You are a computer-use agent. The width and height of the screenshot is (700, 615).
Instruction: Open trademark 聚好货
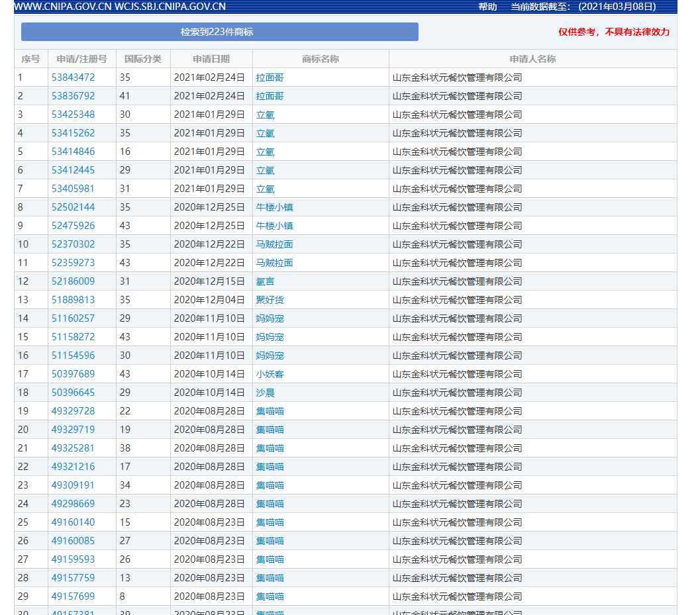point(270,300)
